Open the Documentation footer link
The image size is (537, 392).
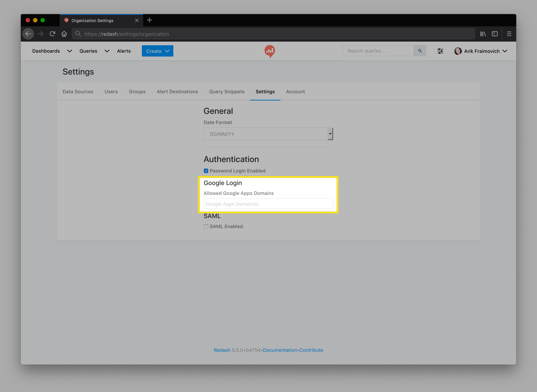pos(280,350)
